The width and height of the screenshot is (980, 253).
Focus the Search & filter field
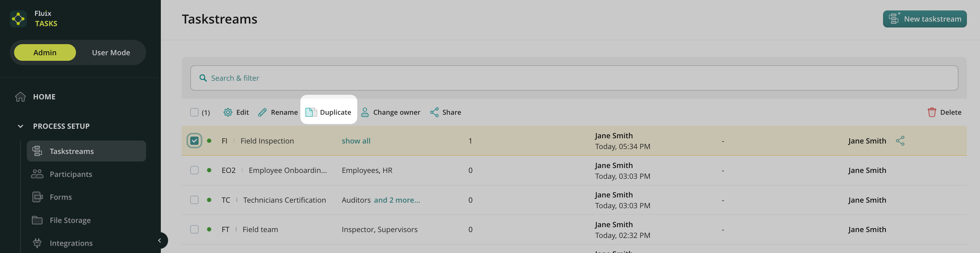[574, 78]
